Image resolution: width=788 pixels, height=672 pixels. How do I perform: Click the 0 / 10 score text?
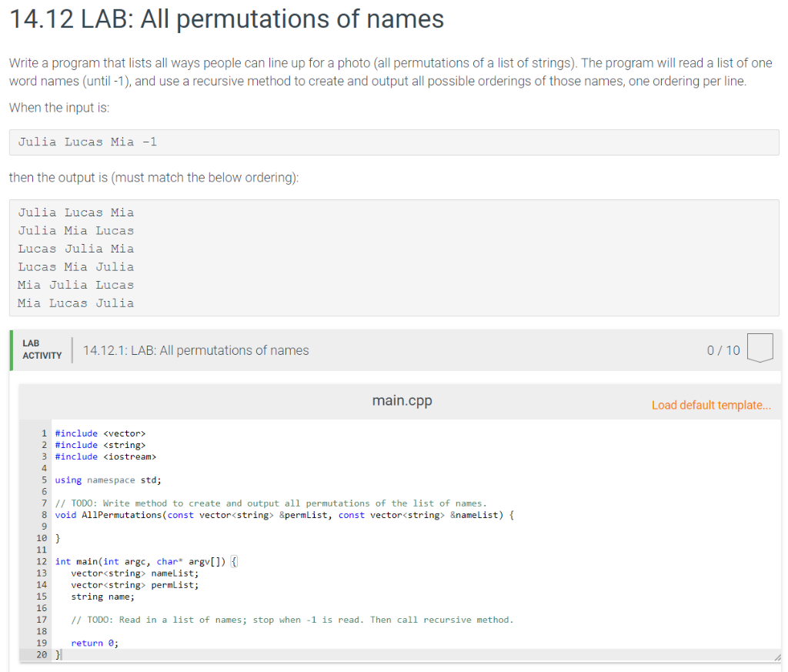coord(723,350)
